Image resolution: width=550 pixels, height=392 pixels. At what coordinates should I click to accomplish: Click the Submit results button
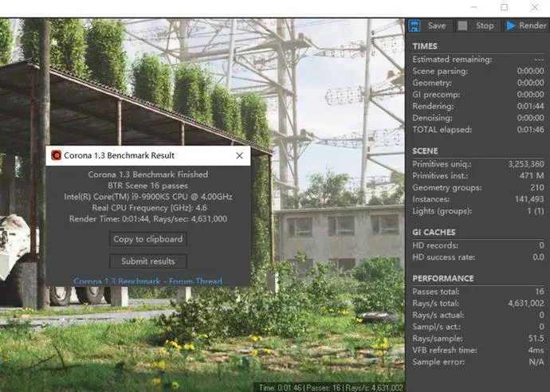click(x=148, y=261)
